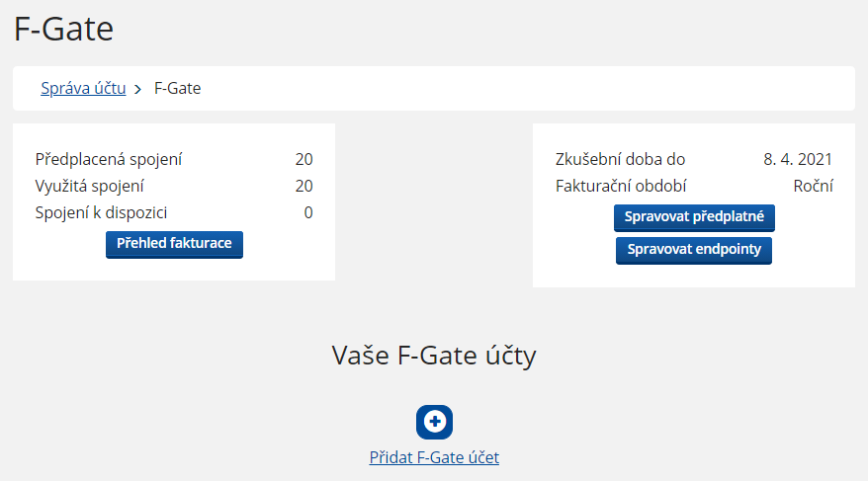Select the Spojení k dispozici label
868x481 pixels.
click(101, 213)
